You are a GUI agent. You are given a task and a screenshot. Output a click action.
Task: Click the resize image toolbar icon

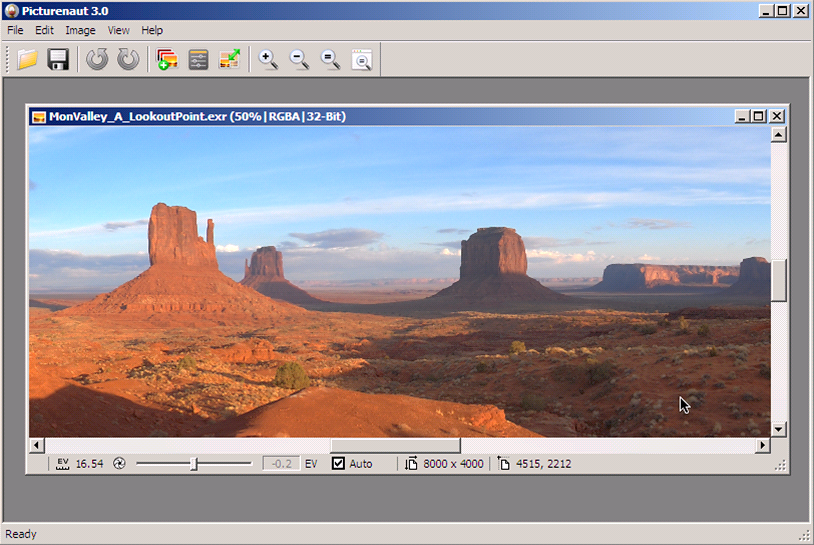pyautogui.click(x=229, y=60)
